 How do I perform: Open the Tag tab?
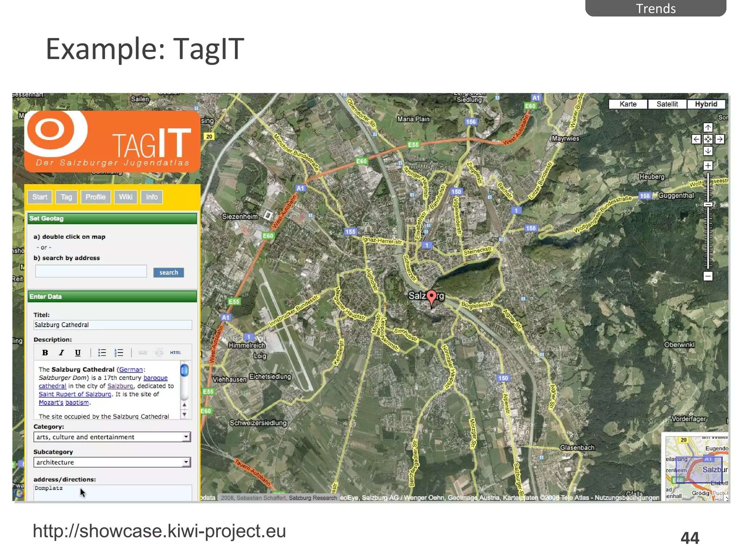pyautogui.click(x=66, y=197)
